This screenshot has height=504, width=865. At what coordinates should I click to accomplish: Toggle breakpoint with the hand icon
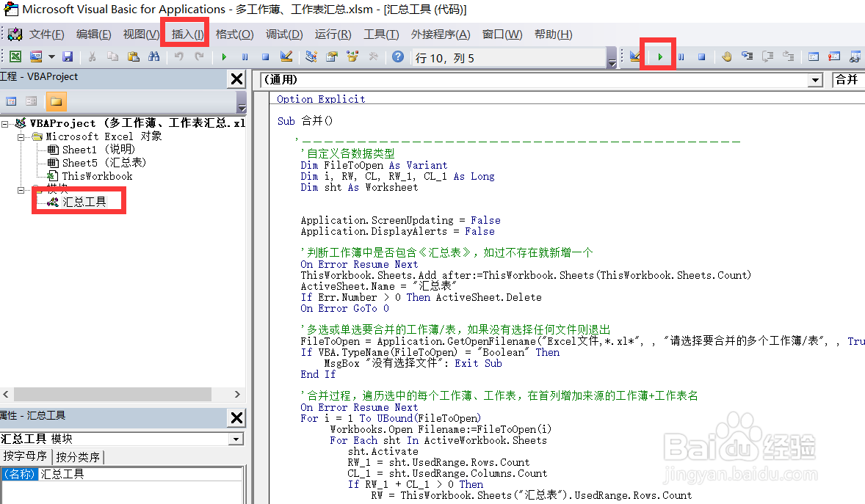coord(726,56)
